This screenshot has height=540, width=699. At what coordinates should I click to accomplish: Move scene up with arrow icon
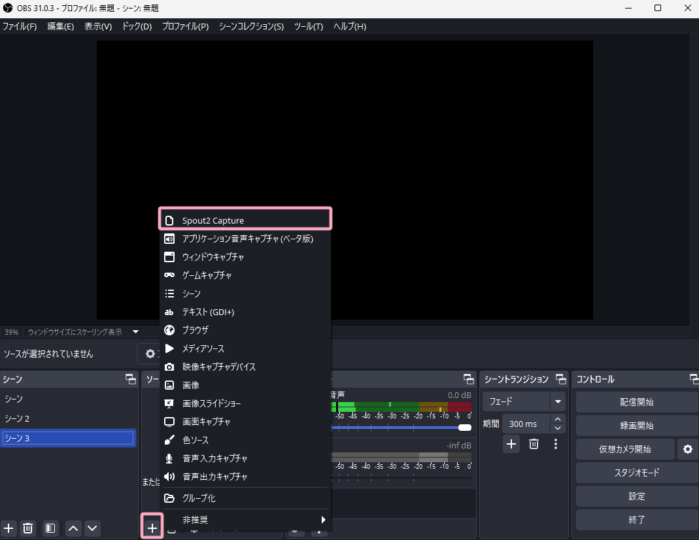(x=73, y=528)
